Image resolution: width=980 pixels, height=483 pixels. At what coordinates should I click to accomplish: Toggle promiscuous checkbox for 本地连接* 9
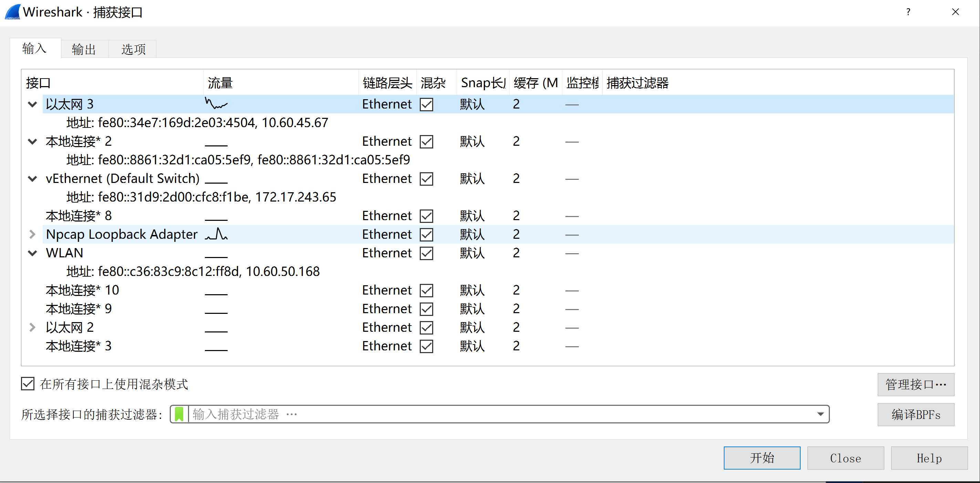pos(426,309)
